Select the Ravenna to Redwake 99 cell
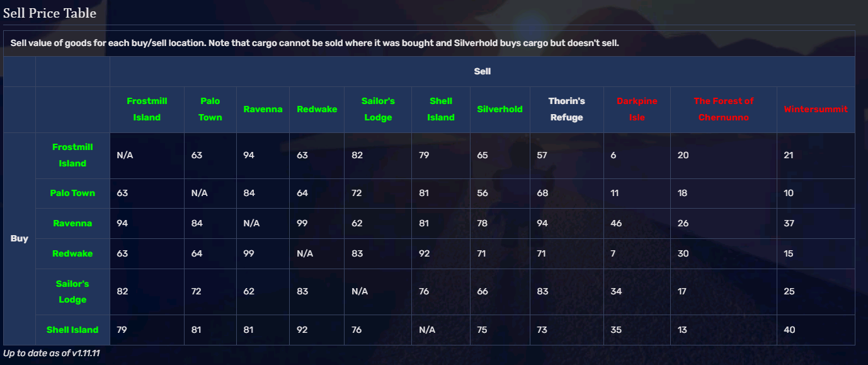This screenshot has height=365, width=868. click(x=317, y=223)
